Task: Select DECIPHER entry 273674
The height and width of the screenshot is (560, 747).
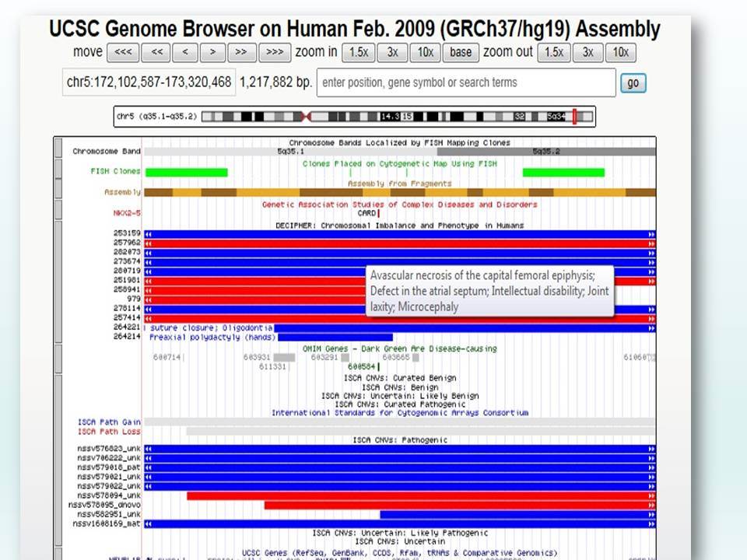Action: 400,262
